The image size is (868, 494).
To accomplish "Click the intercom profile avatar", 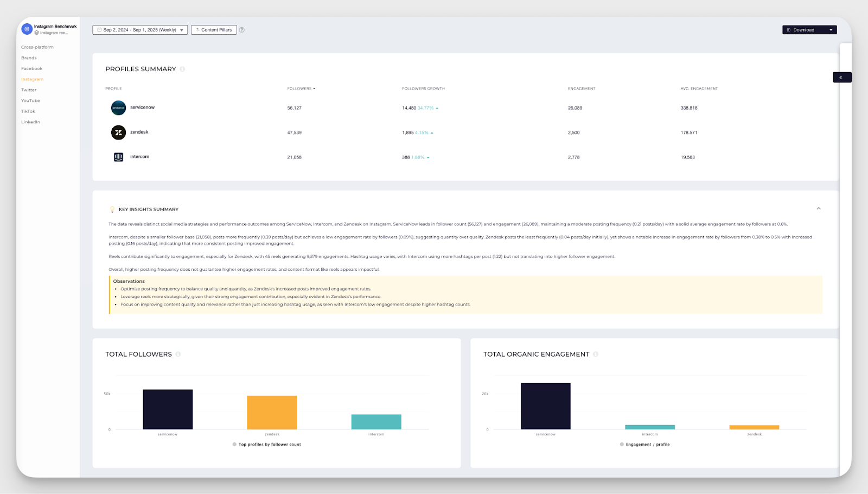I will (118, 157).
